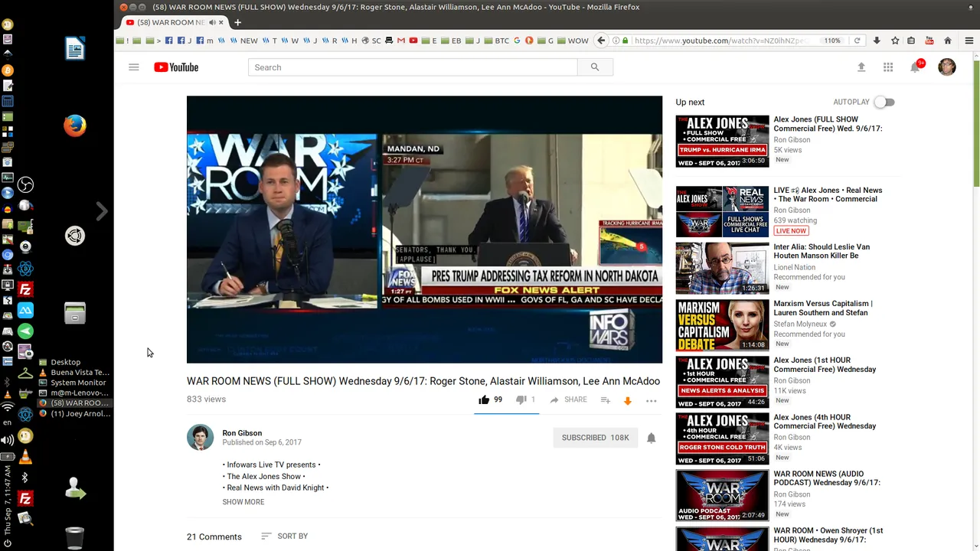Dislike the video with the thumbs-down icon

[521, 399]
